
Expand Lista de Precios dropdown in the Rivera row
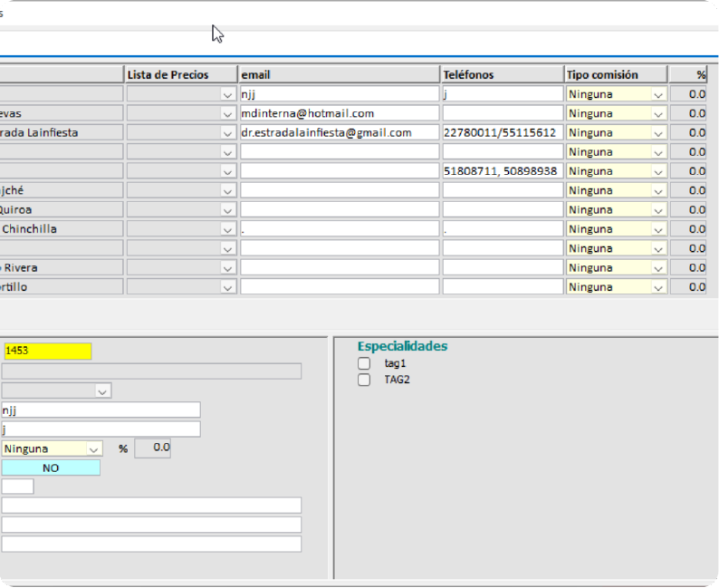point(227,268)
